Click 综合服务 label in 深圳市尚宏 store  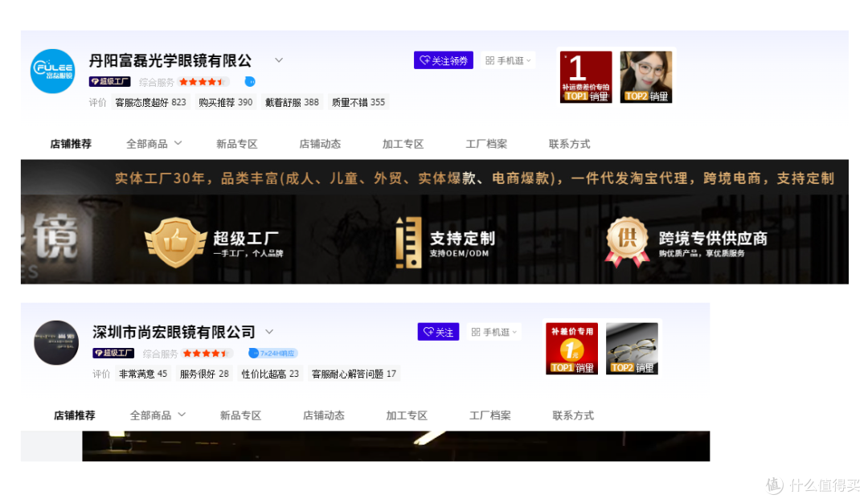160,354
